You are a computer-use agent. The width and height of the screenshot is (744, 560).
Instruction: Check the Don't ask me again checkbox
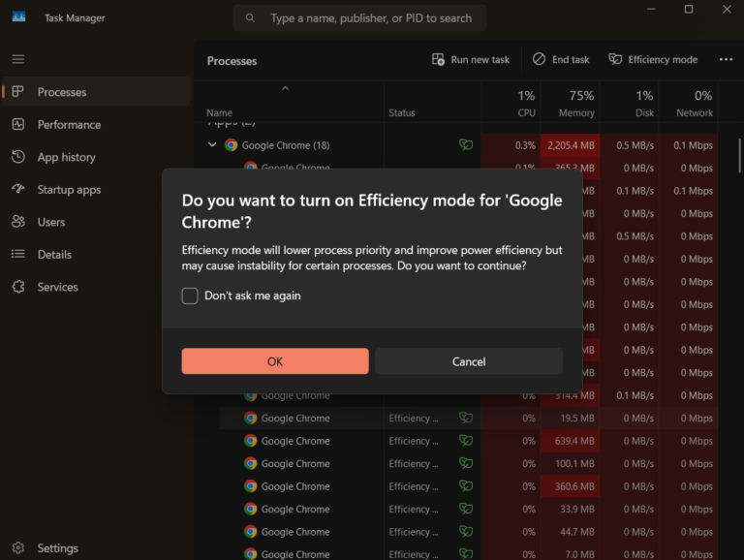pos(190,296)
